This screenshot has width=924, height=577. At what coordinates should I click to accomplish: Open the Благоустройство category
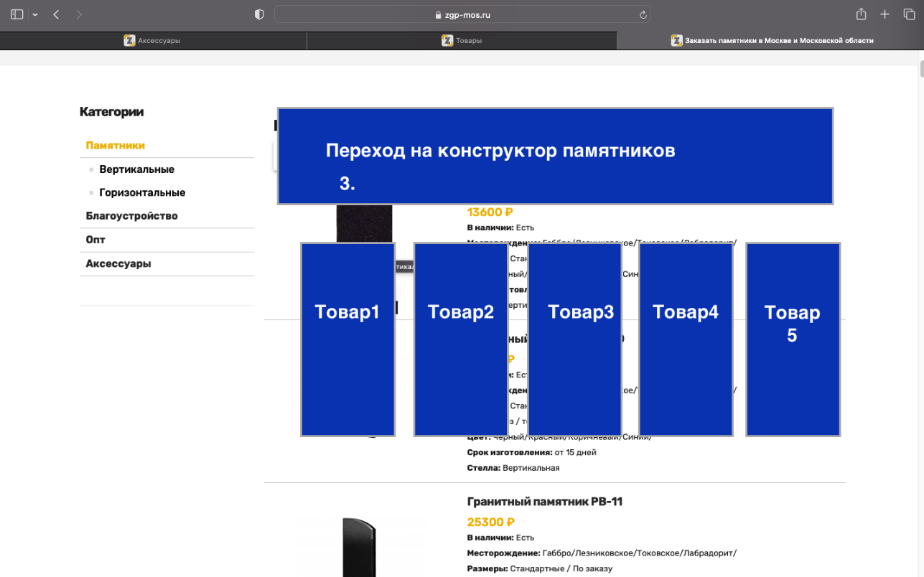pyautogui.click(x=131, y=216)
